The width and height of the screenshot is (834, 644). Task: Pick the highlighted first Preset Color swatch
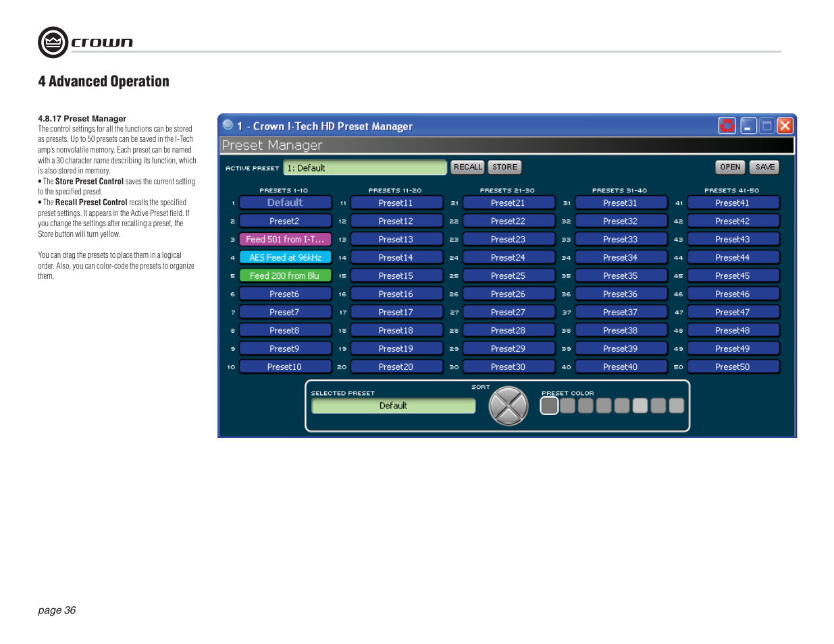click(549, 405)
